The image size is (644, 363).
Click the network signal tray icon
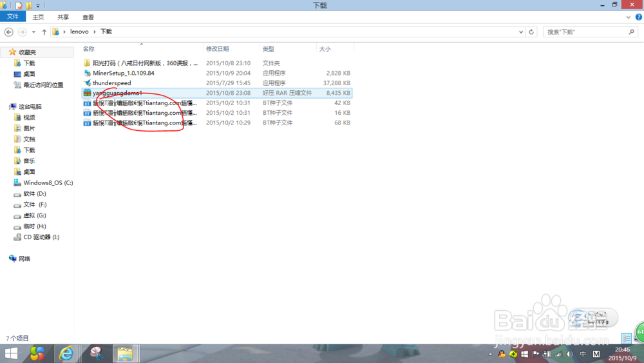click(x=558, y=354)
